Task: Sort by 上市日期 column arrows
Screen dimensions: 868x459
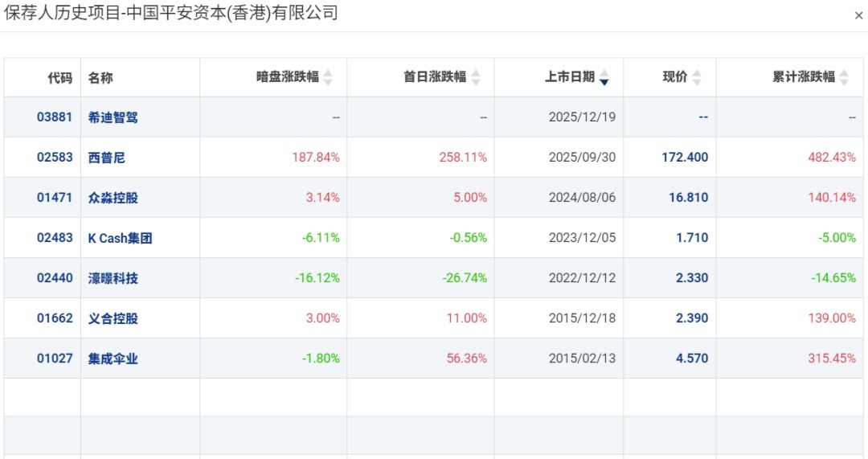Action: (604, 77)
